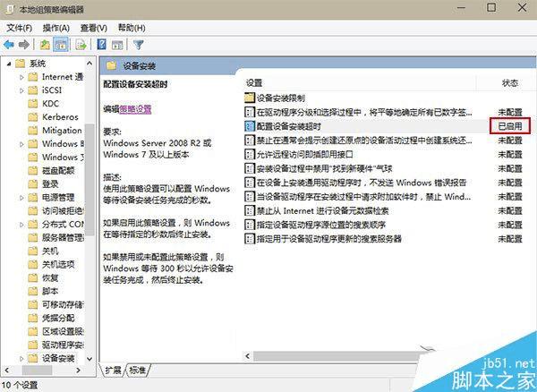Screen dimensions: 537x392
Task: Click the up-one-level folder icon
Action: tap(46, 45)
